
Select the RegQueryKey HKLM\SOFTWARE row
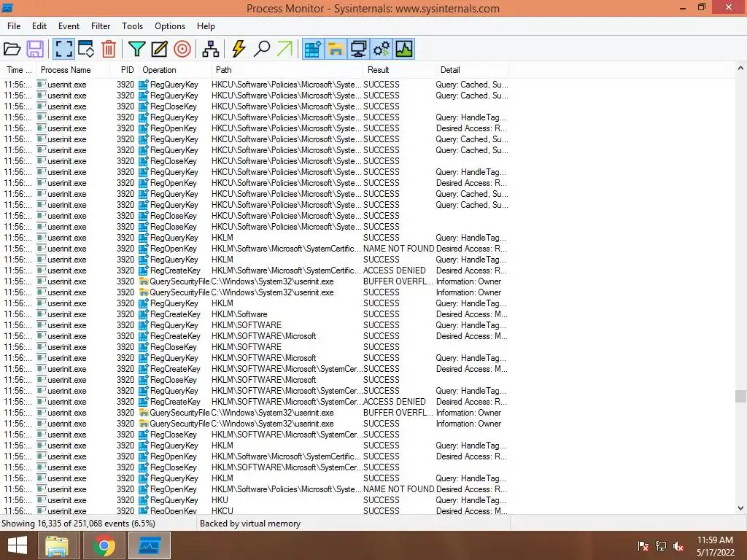click(x=256, y=325)
